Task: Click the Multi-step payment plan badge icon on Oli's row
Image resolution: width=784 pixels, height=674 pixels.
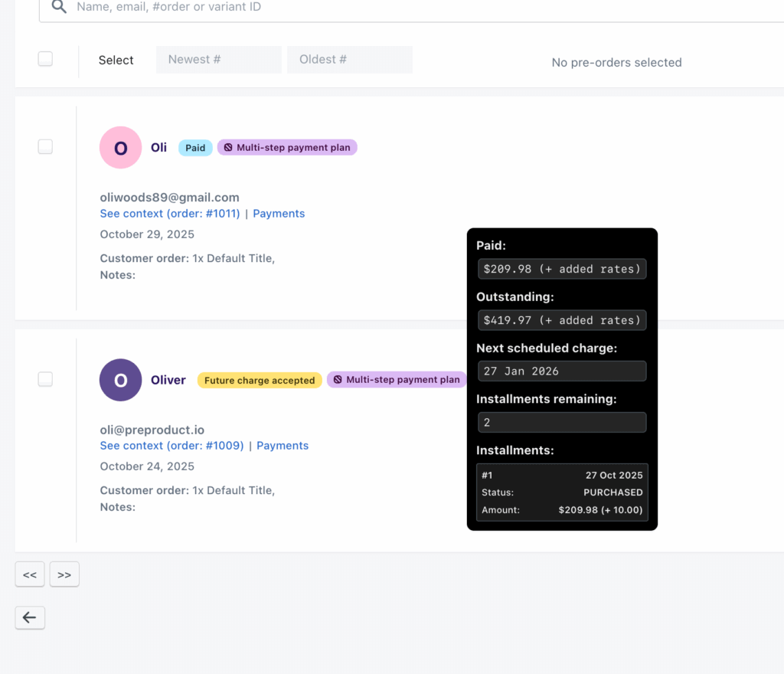Action: 228,147
